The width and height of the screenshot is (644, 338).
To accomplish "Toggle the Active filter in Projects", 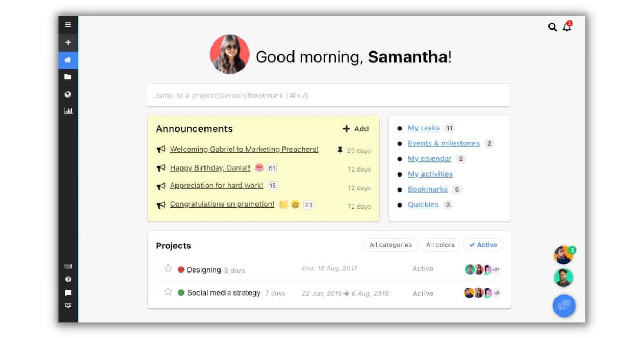I will (x=482, y=245).
